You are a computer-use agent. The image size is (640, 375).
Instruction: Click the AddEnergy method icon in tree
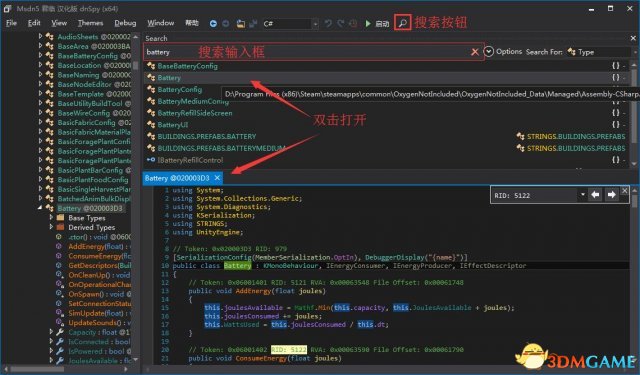[x=59, y=246]
